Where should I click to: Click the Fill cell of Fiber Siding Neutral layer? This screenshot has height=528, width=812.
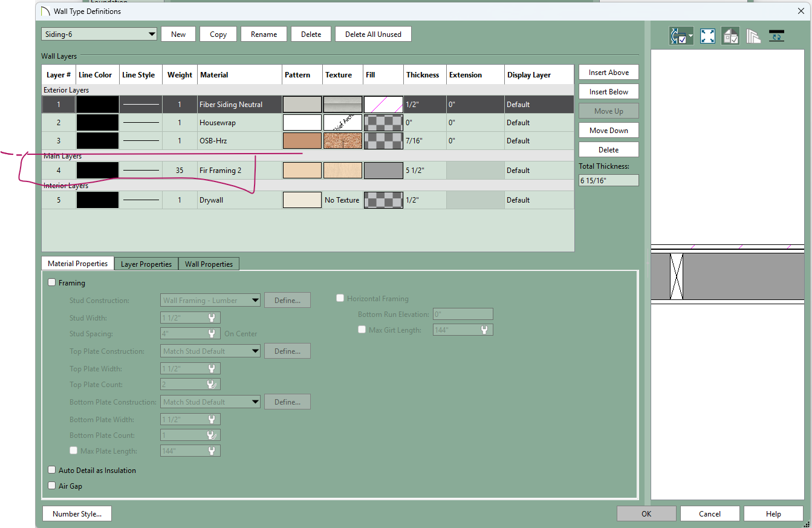pyautogui.click(x=383, y=104)
